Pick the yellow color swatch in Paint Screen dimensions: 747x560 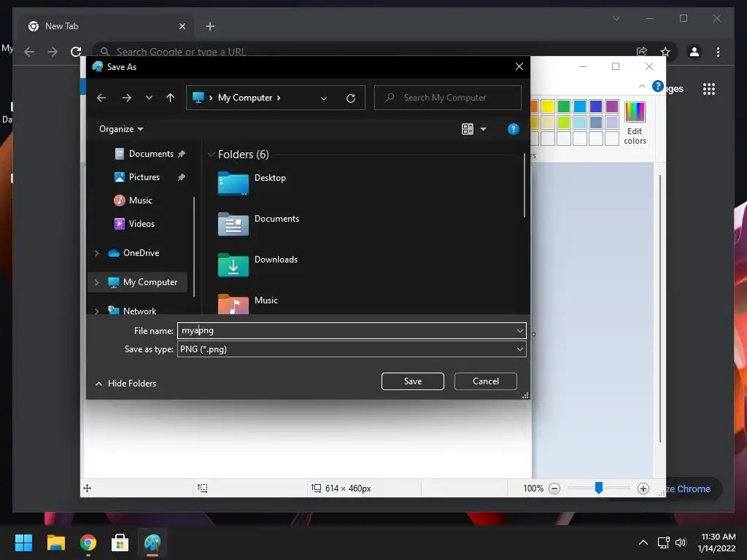pos(548,106)
